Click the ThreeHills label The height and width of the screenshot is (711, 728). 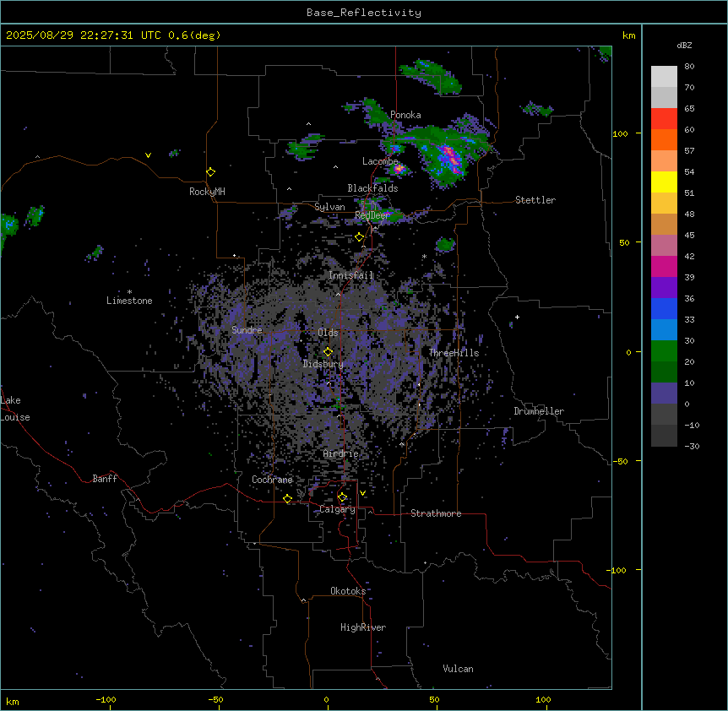point(454,353)
